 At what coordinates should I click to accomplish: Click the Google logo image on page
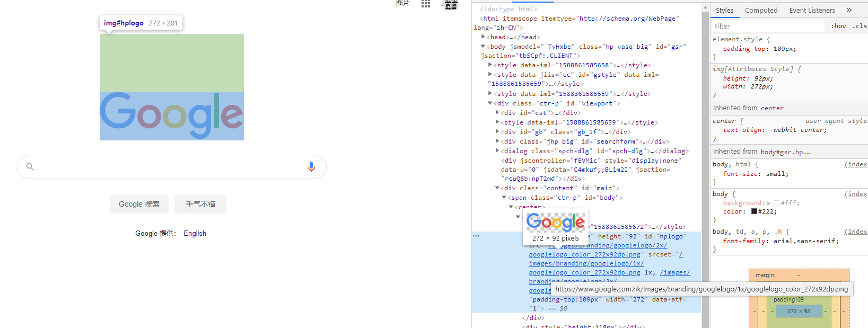tap(172, 116)
